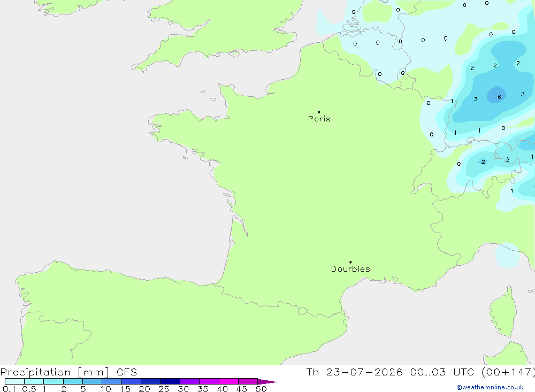
Task: Click the legend arrow tip beyond 50
Action: pyautogui.click(x=268, y=381)
